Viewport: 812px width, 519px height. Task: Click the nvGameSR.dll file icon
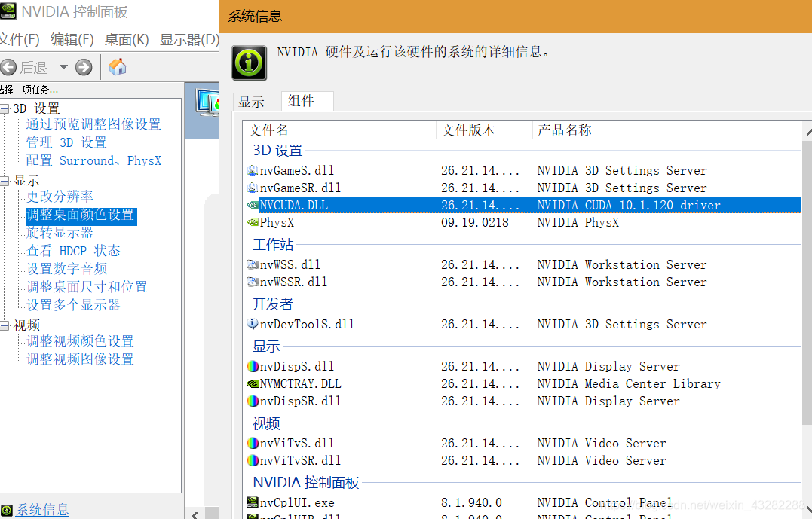point(253,188)
